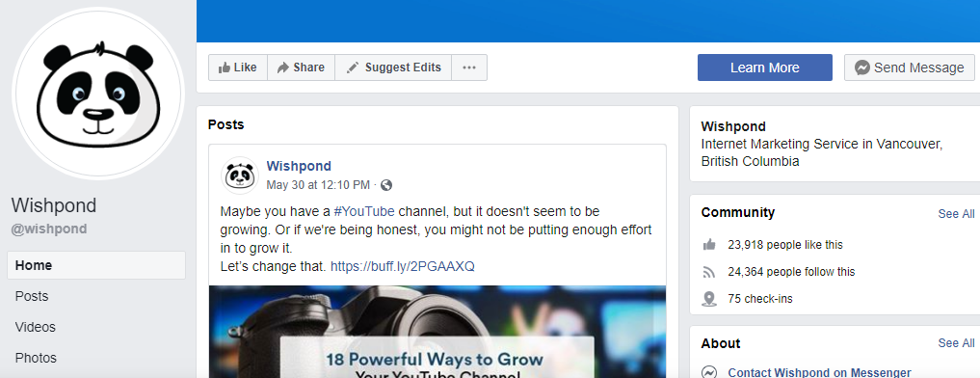Click the globe public-privacy icon on post
980x378 pixels.
point(386,185)
